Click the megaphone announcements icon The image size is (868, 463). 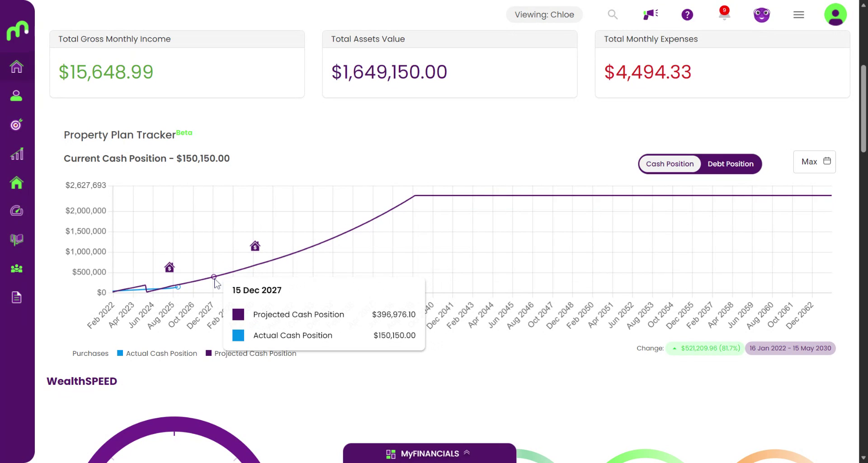click(x=650, y=14)
